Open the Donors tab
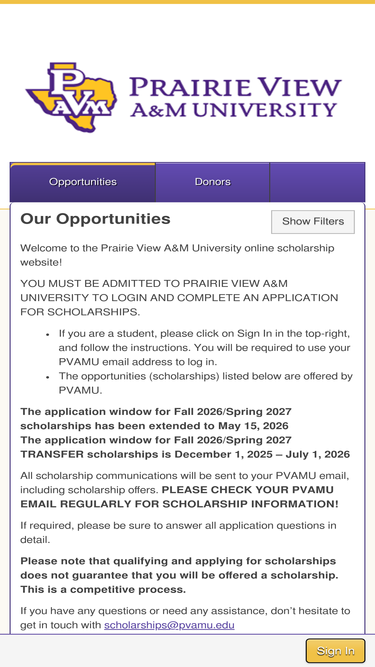This screenshot has width=375, height=667. tap(213, 182)
